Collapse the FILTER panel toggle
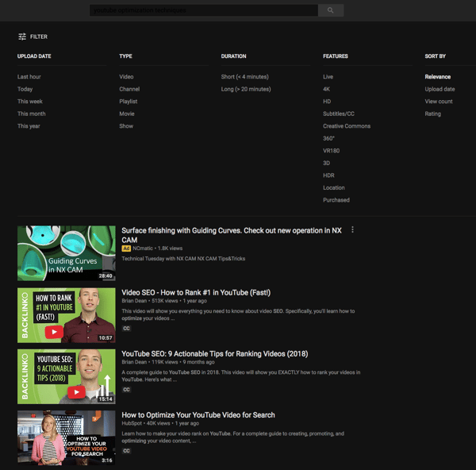This screenshot has height=470, width=476. [x=33, y=37]
